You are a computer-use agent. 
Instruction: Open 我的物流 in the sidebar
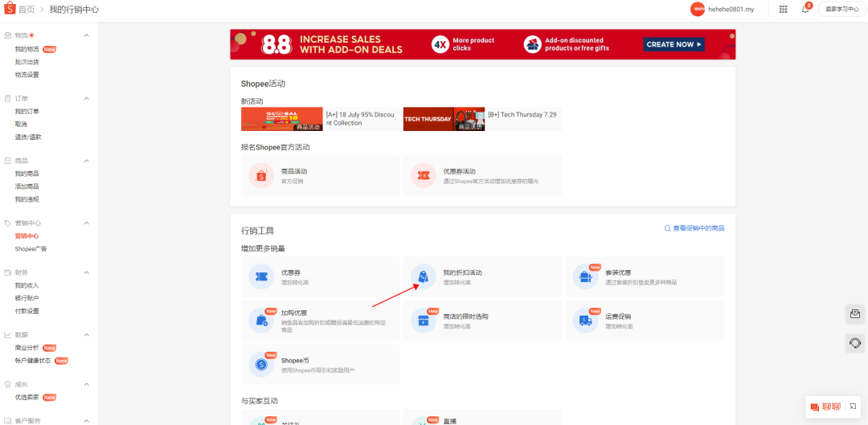coord(27,49)
